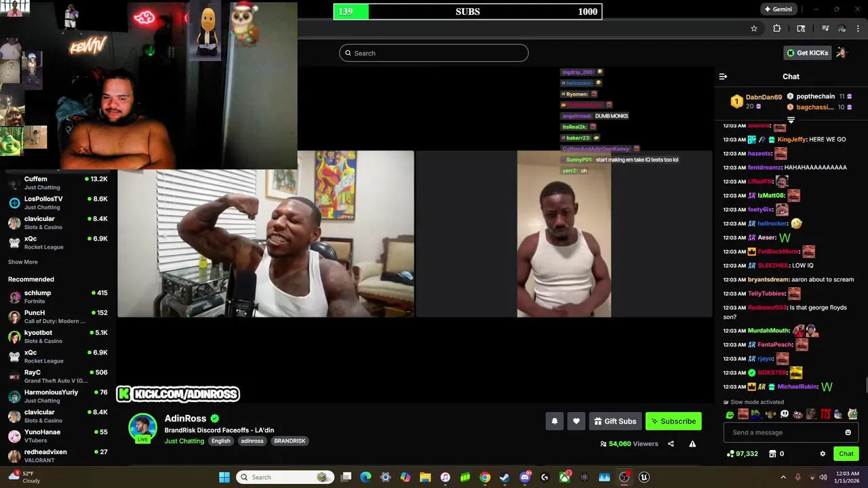Viewport: 868px width, 488px height.
Task: Focus the Kick search field
Action: [x=434, y=53]
